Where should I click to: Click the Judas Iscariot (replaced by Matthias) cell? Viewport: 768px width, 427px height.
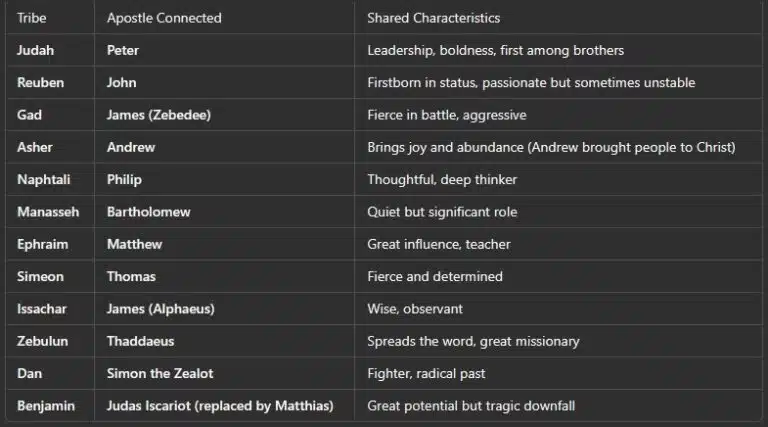(219, 406)
